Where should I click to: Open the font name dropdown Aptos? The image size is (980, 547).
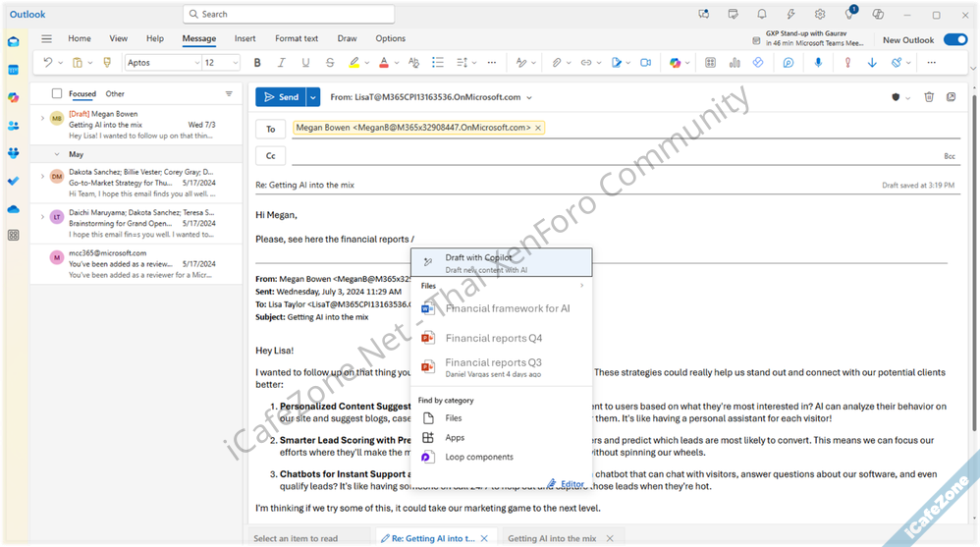pos(162,63)
